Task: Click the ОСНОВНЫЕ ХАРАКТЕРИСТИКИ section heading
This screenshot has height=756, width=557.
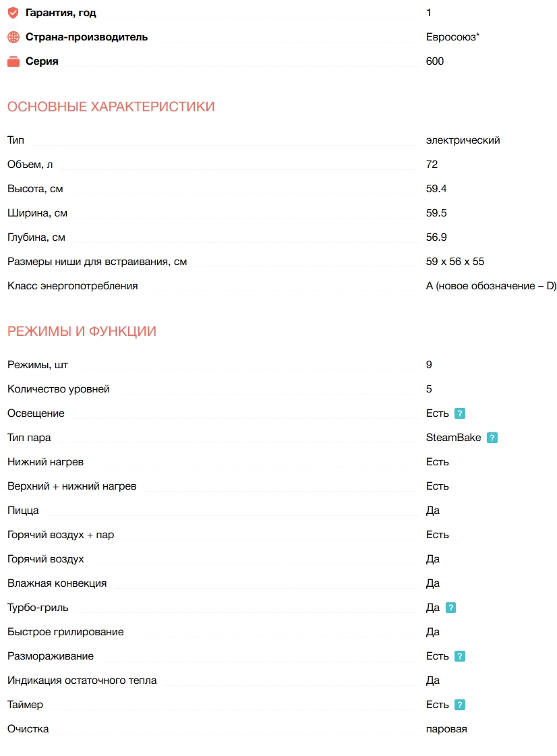Action: [111, 107]
